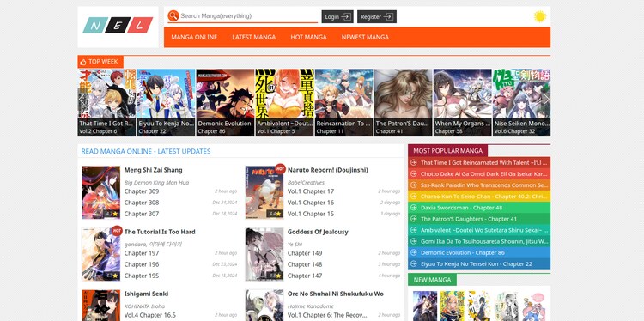The width and height of the screenshot is (644, 321).
Task: Click the Register button
Action: pyautogui.click(x=377, y=17)
